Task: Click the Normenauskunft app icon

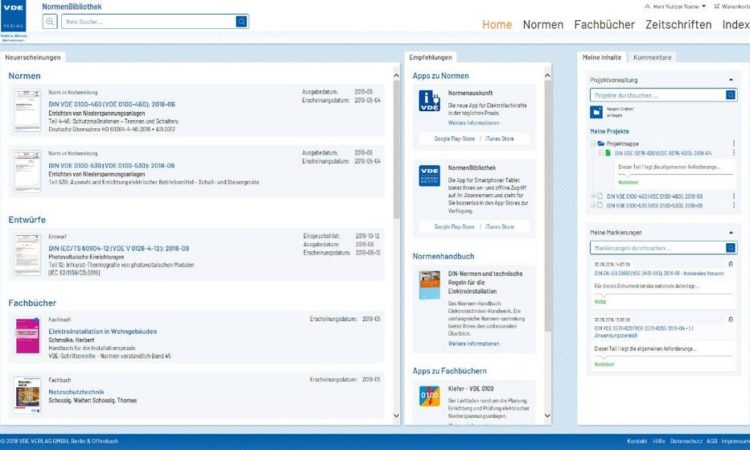Action: (429, 100)
